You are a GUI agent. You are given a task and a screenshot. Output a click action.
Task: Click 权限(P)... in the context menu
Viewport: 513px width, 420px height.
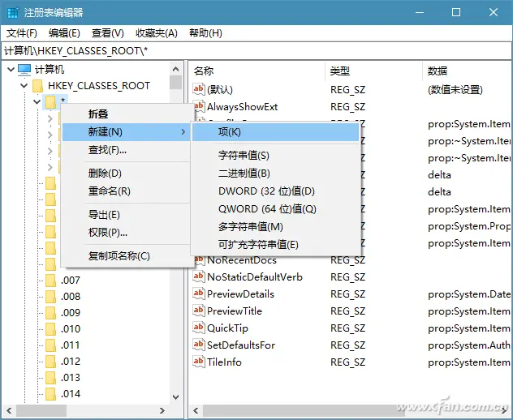tap(108, 233)
